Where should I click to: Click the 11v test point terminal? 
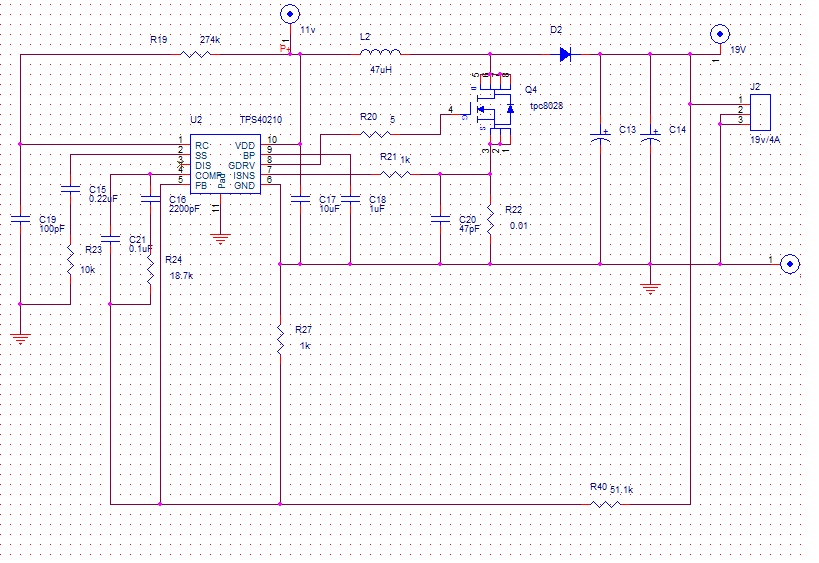290,14
